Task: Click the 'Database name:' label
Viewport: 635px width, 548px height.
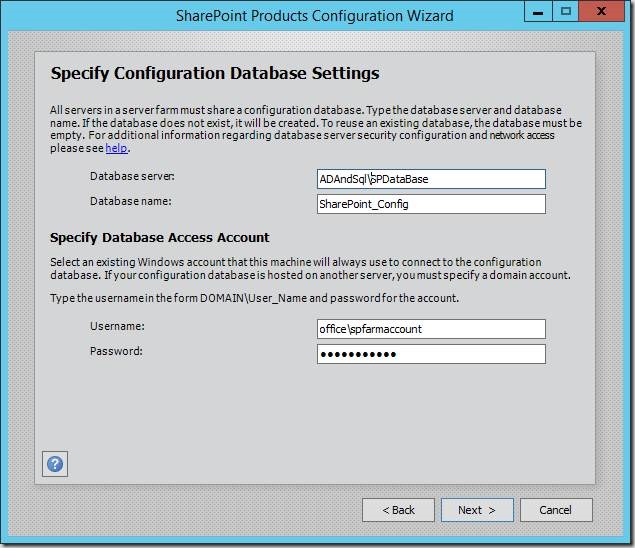Action: pyautogui.click(x=130, y=201)
